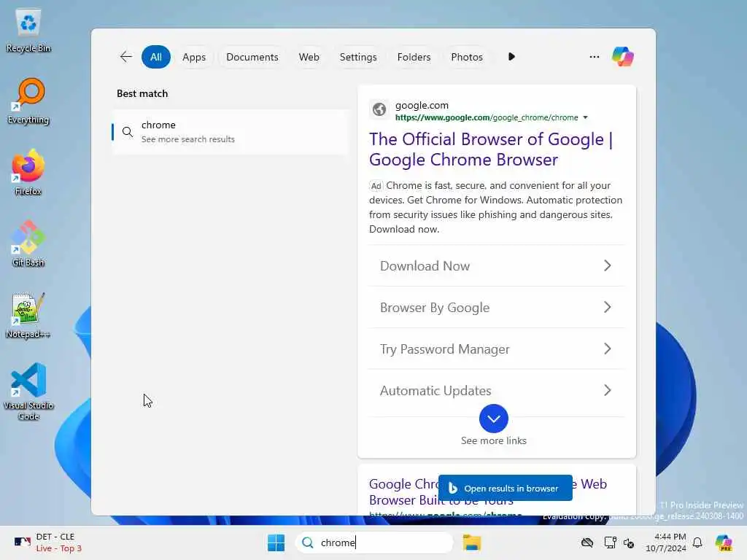Image resolution: width=747 pixels, height=560 pixels.
Task: Switch to the Settings filter tab
Action: (357, 57)
